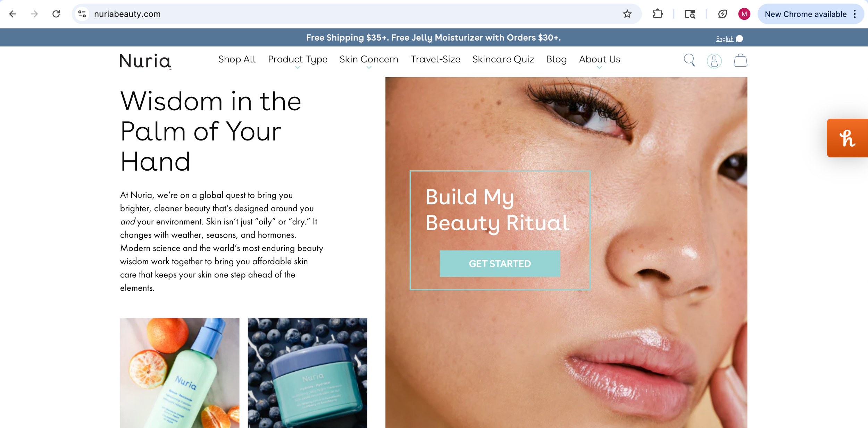This screenshot has width=868, height=428.
Task: Go back using the browser back arrow
Action: point(13,14)
